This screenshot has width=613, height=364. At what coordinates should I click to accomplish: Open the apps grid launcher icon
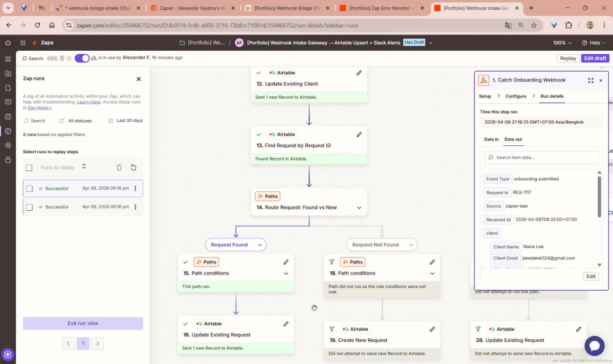(23, 43)
